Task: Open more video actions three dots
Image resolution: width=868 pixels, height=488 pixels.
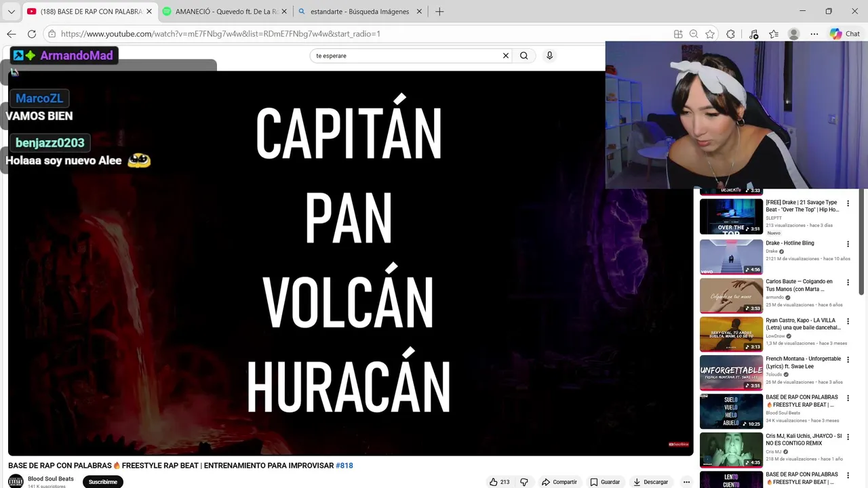Action: click(686, 482)
